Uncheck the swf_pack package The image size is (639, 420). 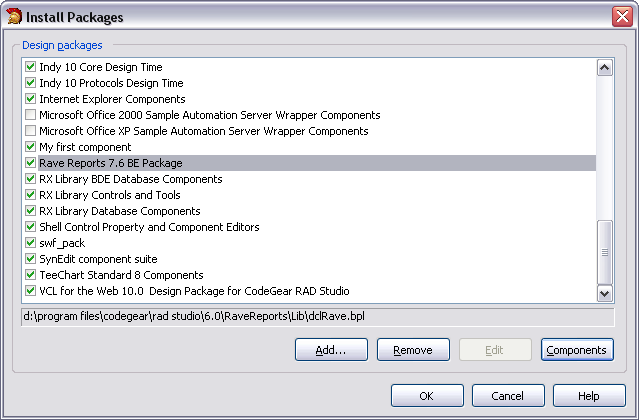30,243
